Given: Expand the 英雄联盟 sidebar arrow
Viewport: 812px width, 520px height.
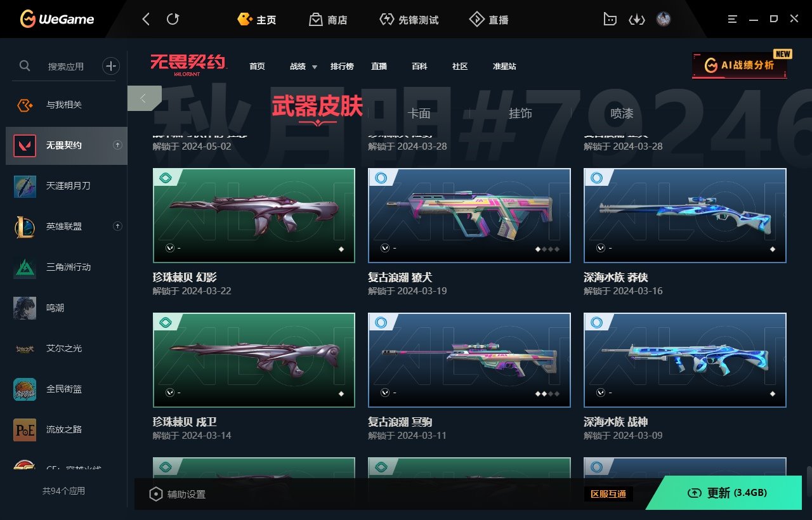Looking at the screenshot, I should tap(117, 226).
